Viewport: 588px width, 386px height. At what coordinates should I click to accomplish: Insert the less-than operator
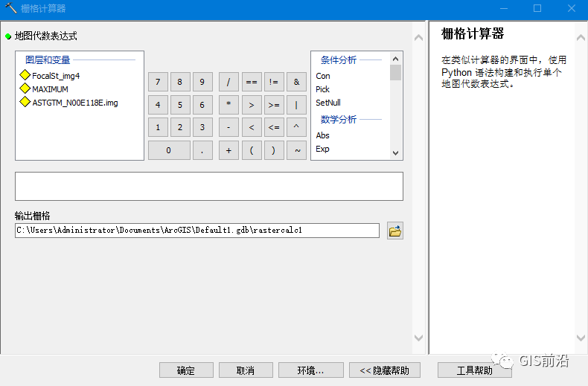(x=252, y=127)
